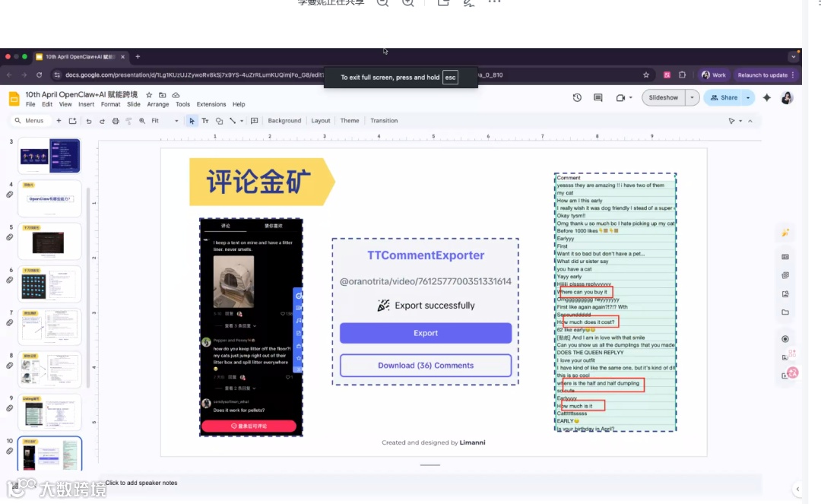The height and width of the screenshot is (504, 821).
Task: Star the presentation title
Action: click(149, 95)
